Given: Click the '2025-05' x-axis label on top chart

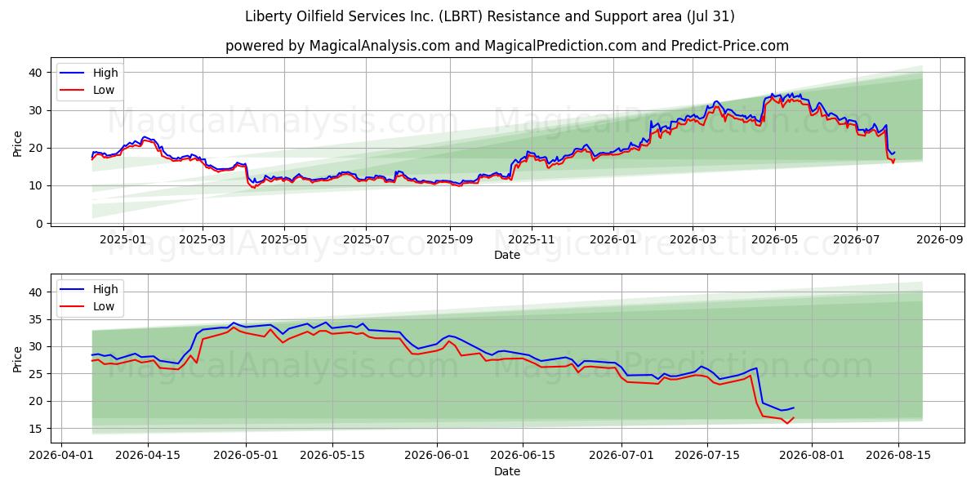Looking at the screenshot, I should coord(284,240).
